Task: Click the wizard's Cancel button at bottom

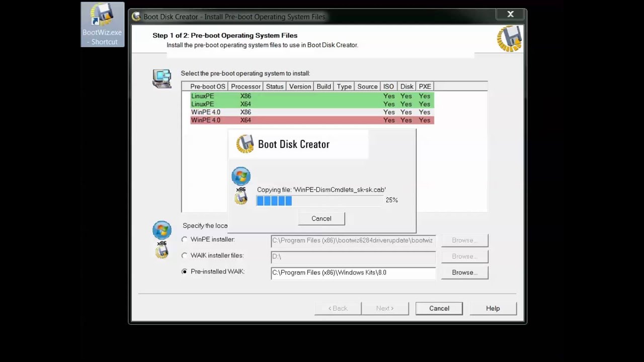Action: pos(439,309)
